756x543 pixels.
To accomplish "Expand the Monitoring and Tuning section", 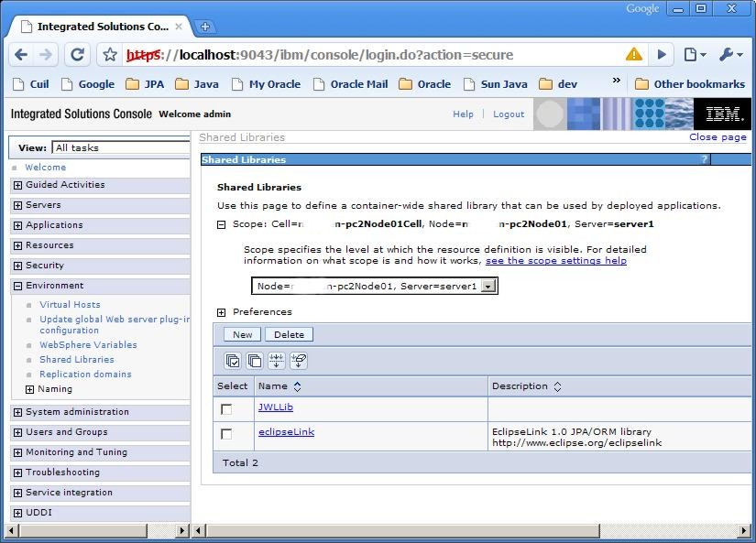I will pos(17,453).
